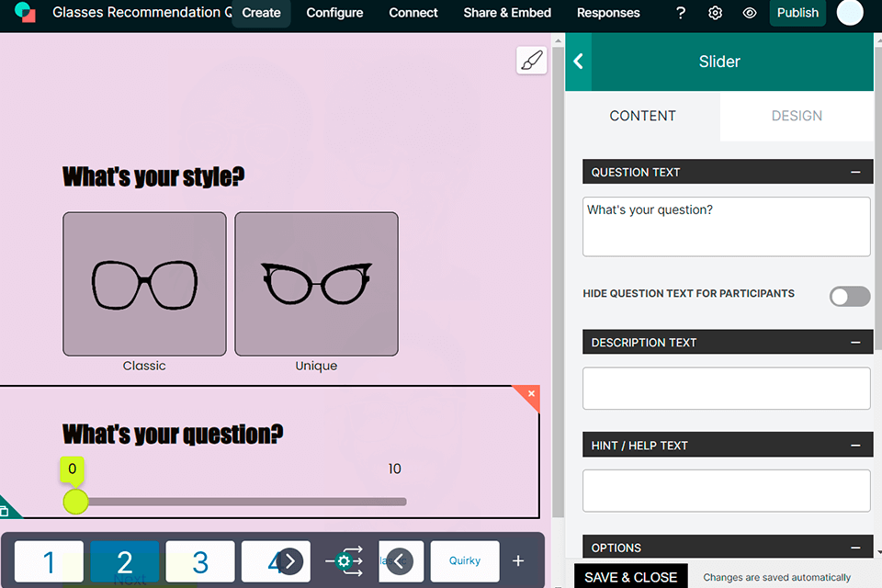882x588 pixels.
Task: Open the Create menu
Action: coord(261,12)
